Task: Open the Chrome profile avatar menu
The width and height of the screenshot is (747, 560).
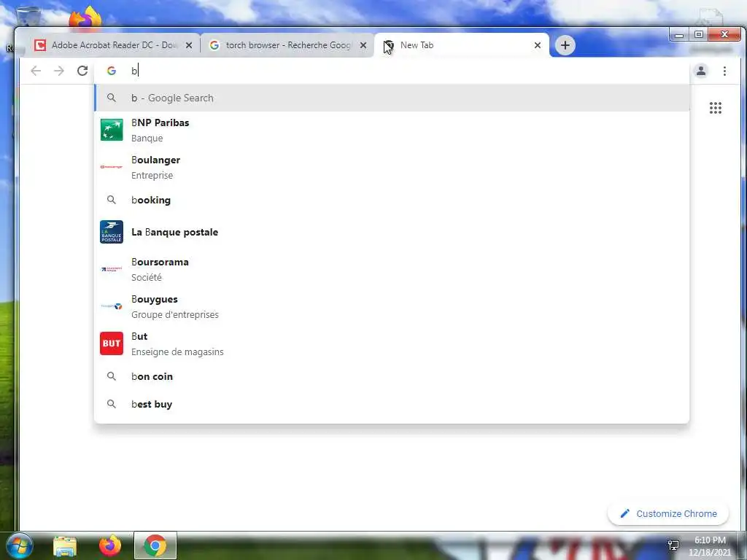Action: click(701, 71)
